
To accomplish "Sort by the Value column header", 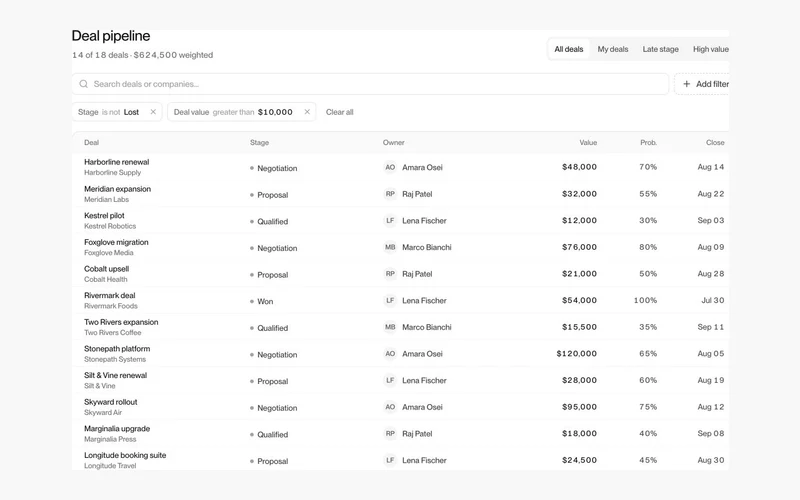I will click(588, 142).
